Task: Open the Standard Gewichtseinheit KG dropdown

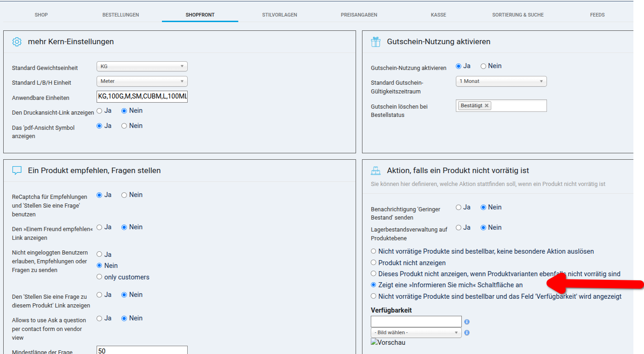Action: 142,66
